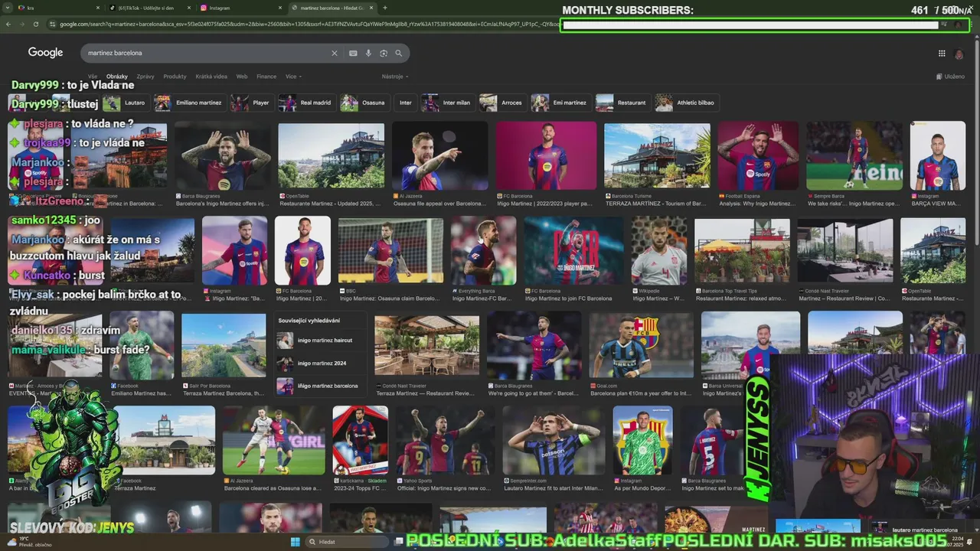Open a new browser tab
This screenshot has height=551, width=980.
(384, 8)
